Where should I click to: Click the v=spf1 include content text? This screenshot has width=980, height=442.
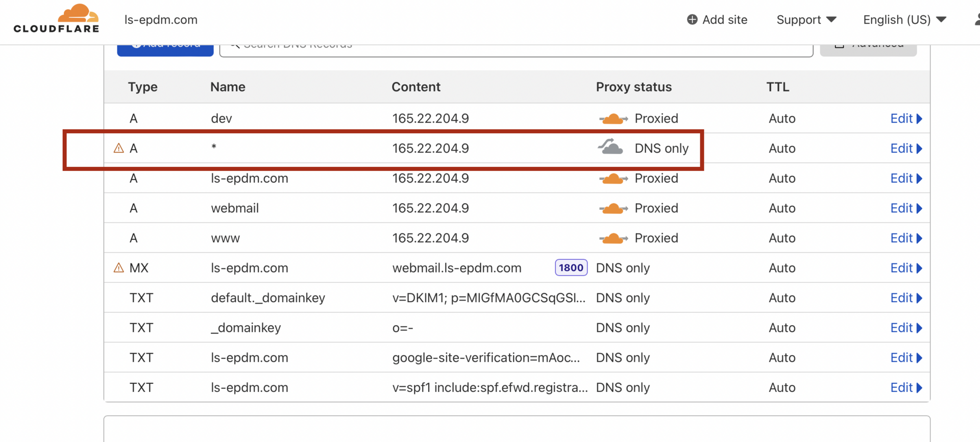[x=489, y=387]
